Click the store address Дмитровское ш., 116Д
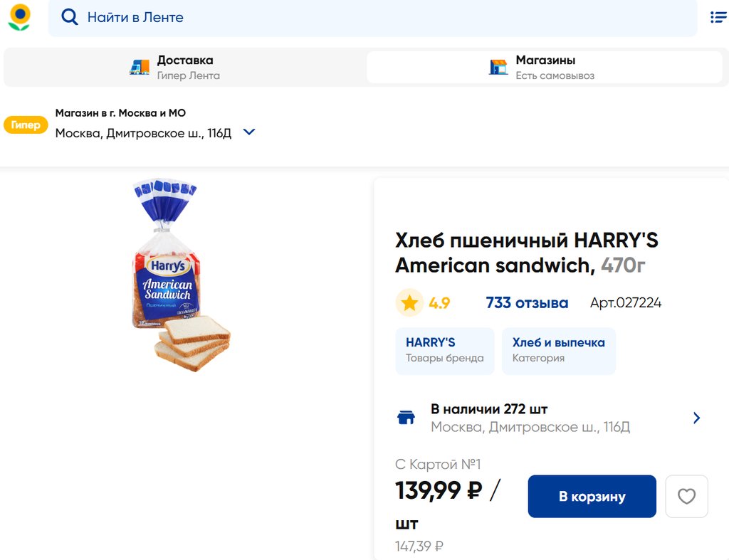The height and width of the screenshot is (560, 729). [x=143, y=133]
